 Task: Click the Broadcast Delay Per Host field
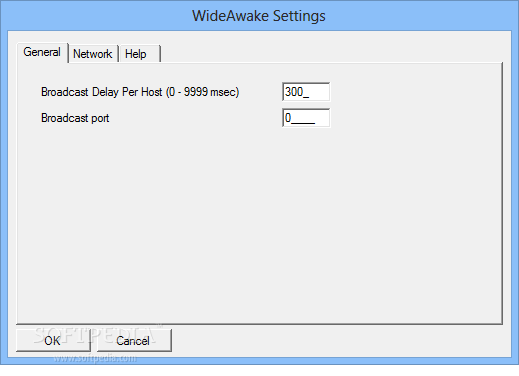(306, 92)
